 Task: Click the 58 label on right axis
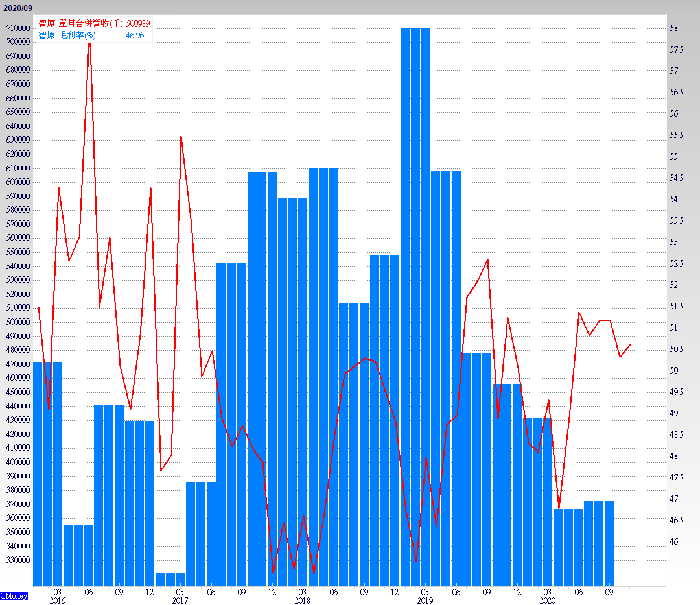(x=674, y=29)
